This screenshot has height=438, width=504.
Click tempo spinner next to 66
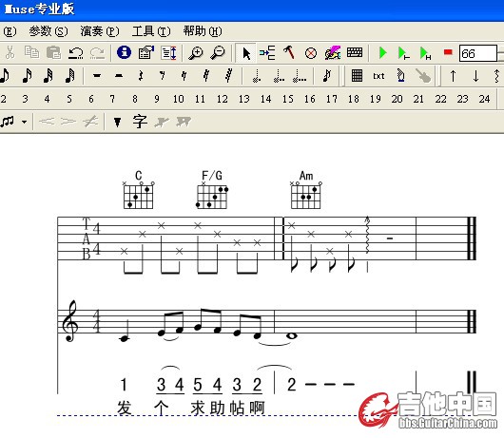pos(500,53)
